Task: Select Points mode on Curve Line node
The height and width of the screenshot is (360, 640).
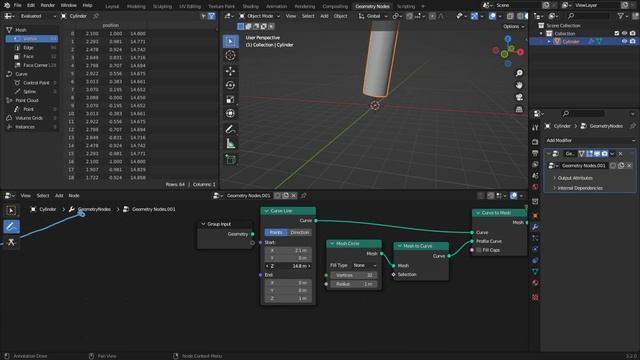Action: point(276,232)
